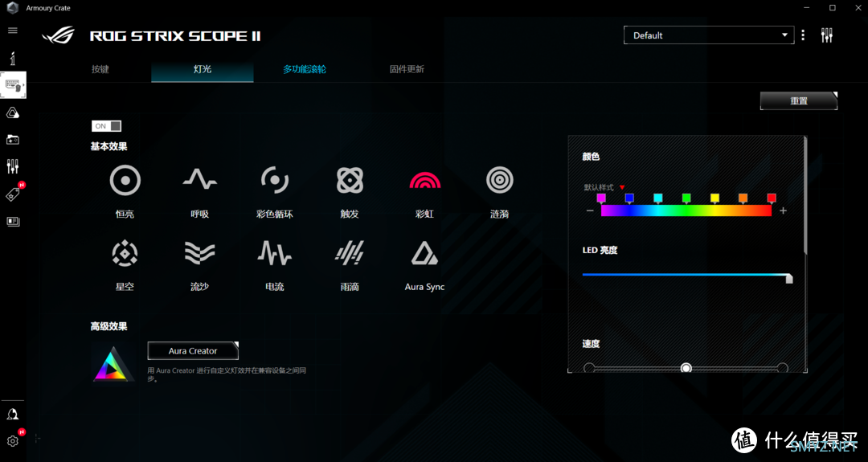Select the 电流 current effect icon
The height and width of the screenshot is (462, 868).
275,253
